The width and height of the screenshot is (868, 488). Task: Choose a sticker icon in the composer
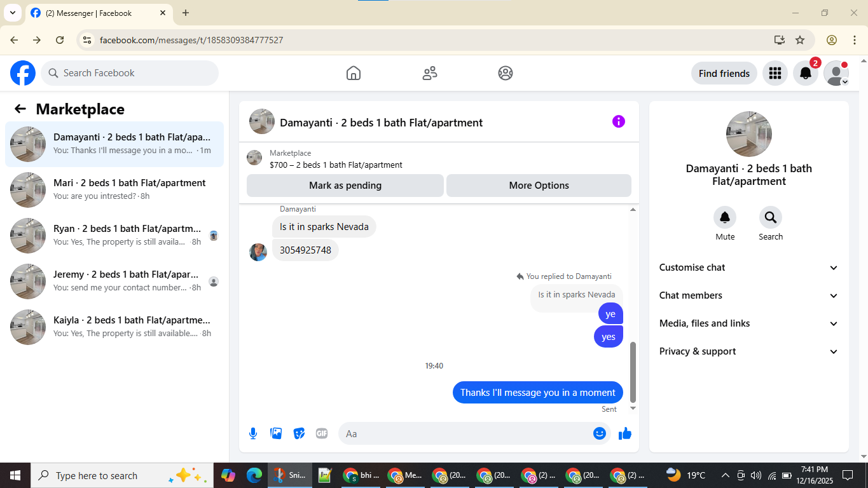(299, 433)
